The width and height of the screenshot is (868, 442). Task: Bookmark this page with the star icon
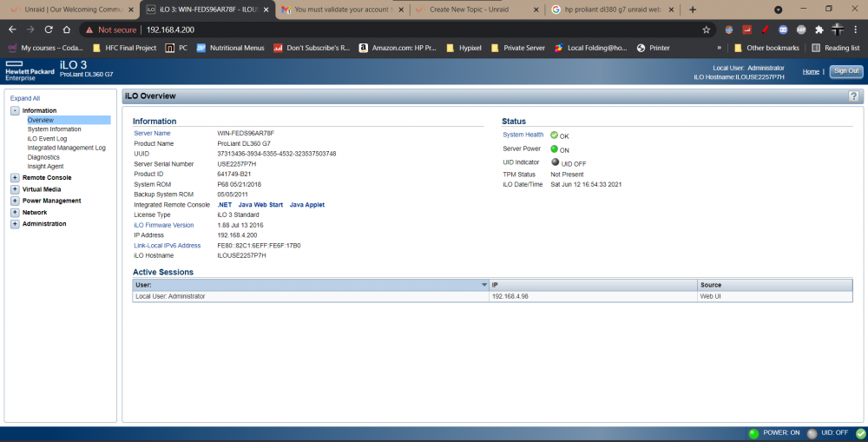[706, 30]
